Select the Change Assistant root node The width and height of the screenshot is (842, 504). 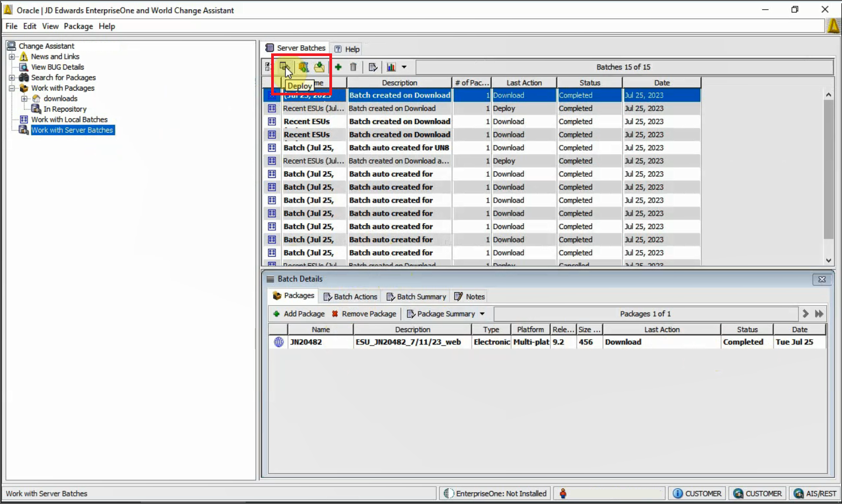point(46,46)
